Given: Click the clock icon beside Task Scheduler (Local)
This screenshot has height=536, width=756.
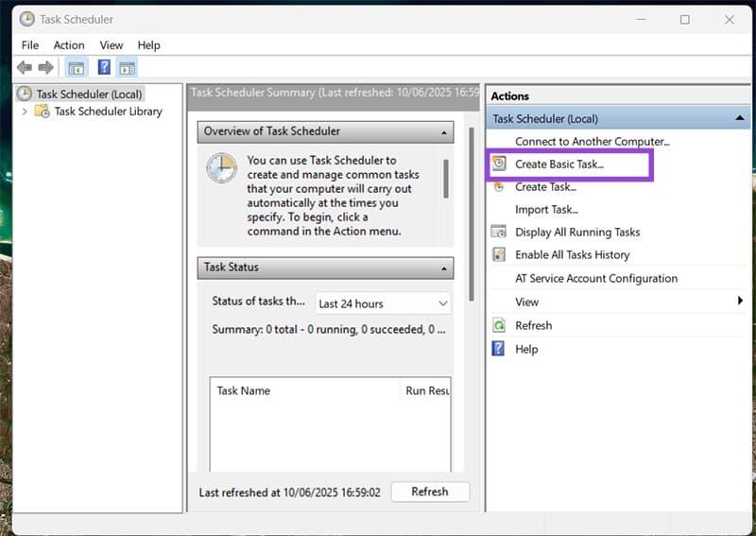Looking at the screenshot, I should [25, 94].
